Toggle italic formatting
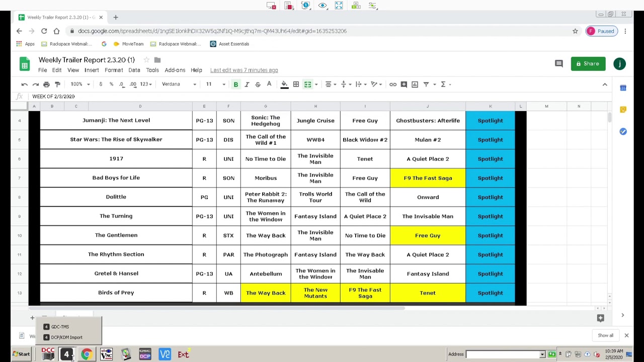Image resolution: width=644 pixels, height=362 pixels. pos(247,84)
